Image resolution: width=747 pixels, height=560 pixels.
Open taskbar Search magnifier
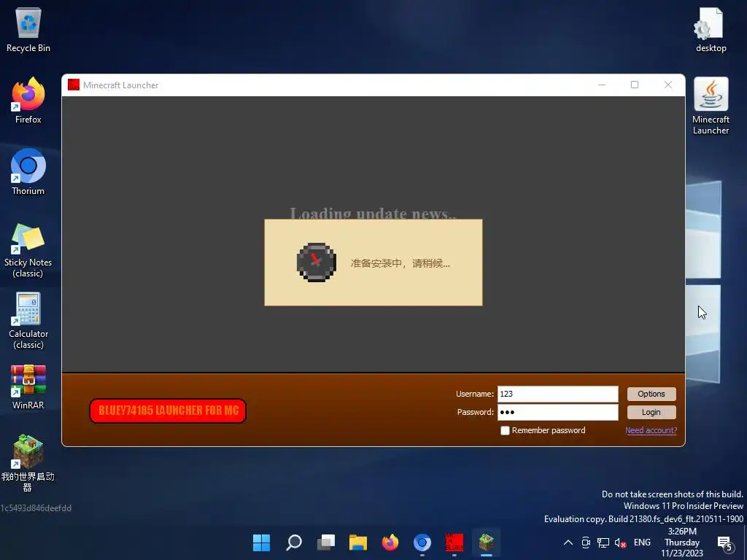pos(293,542)
